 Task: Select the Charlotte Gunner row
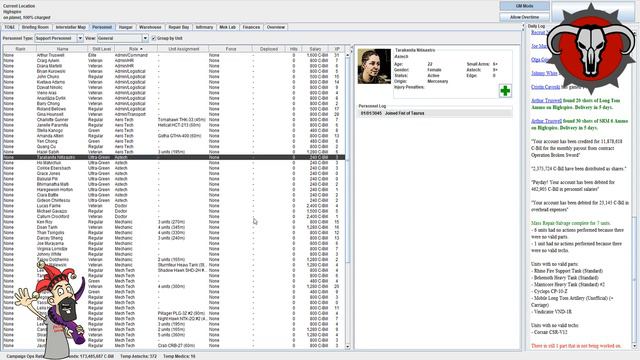tap(173, 120)
